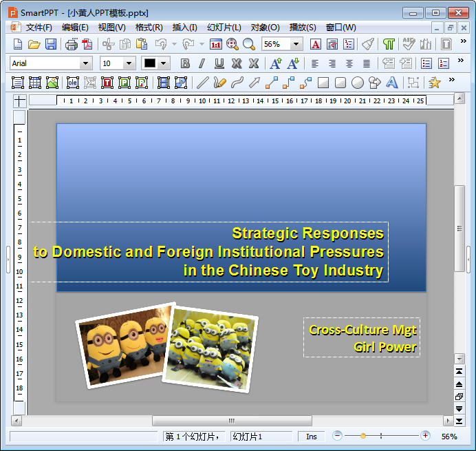Toggle underline formatting

point(219,63)
